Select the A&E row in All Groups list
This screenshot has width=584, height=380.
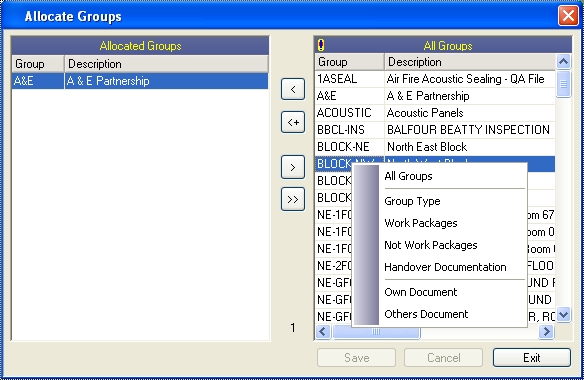435,96
